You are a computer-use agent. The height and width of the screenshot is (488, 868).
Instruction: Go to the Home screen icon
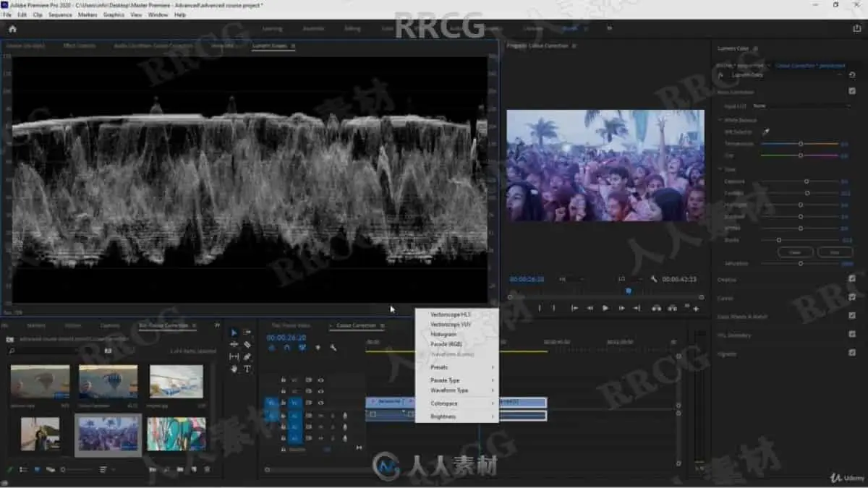tap(12, 29)
